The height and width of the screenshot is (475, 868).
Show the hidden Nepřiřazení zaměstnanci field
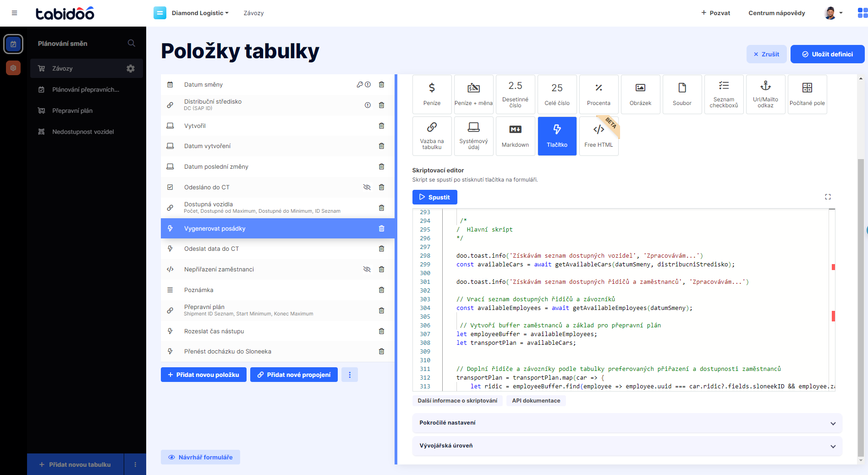click(x=367, y=269)
